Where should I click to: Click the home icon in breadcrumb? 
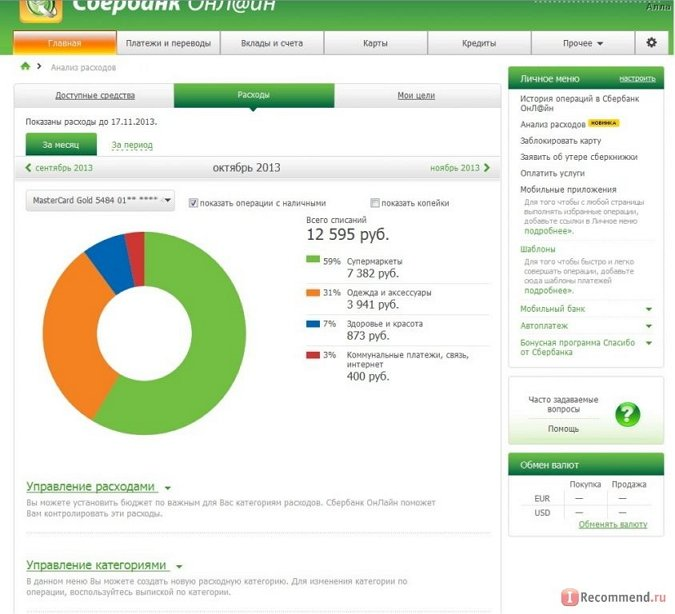pyautogui.click(x=25, y=66)
